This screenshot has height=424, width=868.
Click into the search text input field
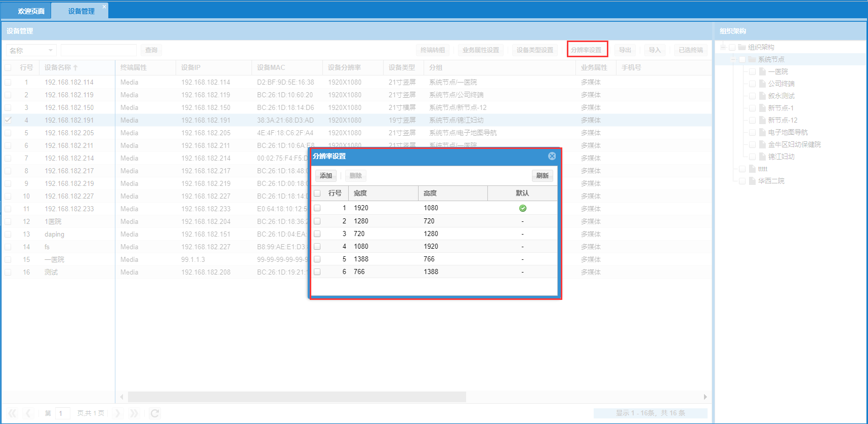[99, 50]
